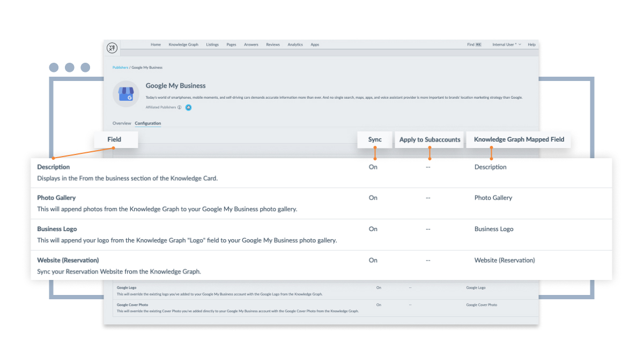Click the Apply to Subaccounts dash for Business Logo

click(x=428, y=229)
